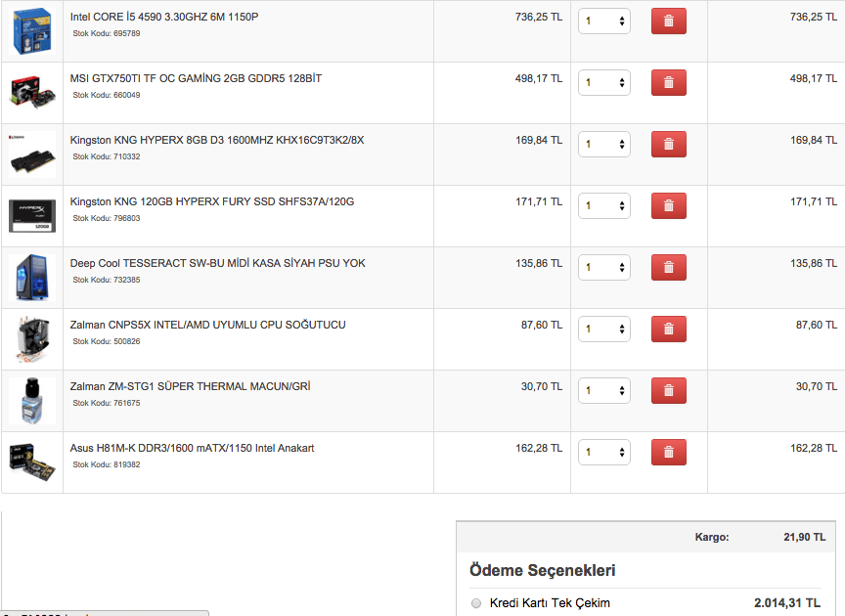The height and width of the screenshot is (616, 845).
Task: Open Kingston HYPERX RAM product image
Action: tap(32, 154)
